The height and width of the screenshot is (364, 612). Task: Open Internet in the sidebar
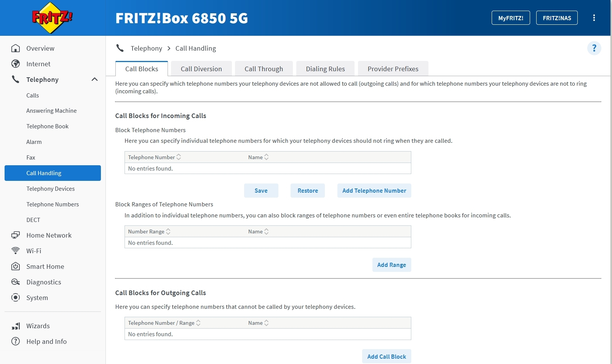38,64
